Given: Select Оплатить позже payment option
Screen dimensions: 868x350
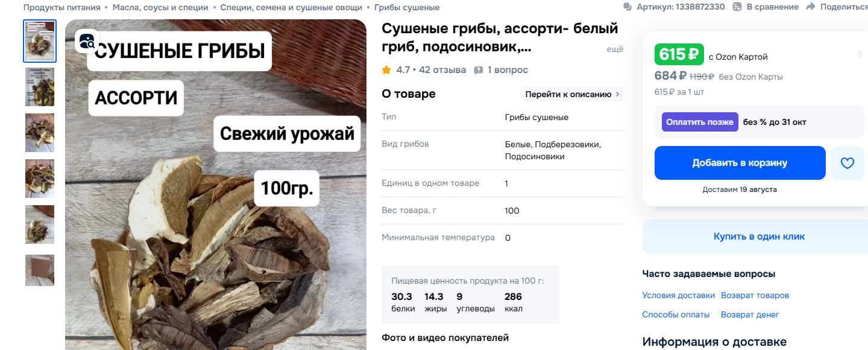Looking at the screenshot, I should pyautogui.click(x=700, y=122).
